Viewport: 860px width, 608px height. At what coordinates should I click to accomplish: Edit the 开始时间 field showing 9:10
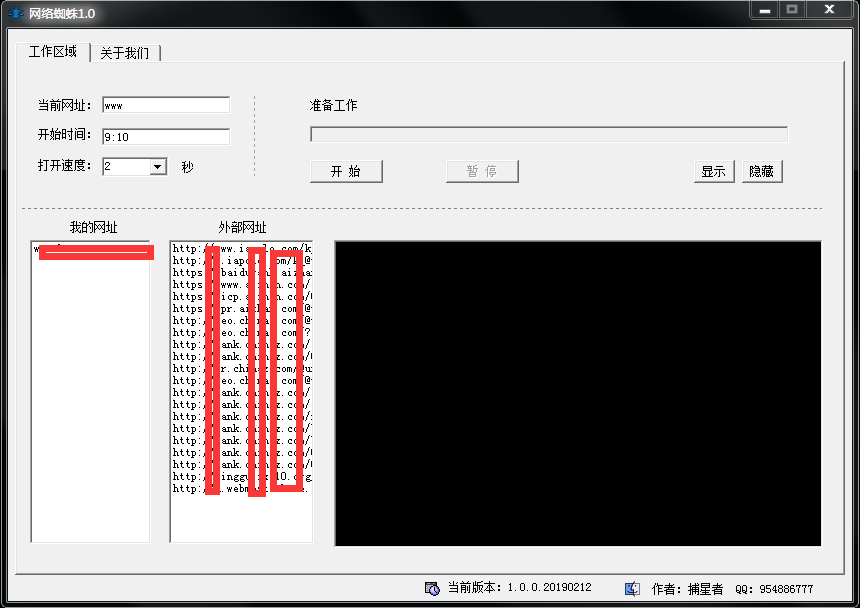click(166, 135)
